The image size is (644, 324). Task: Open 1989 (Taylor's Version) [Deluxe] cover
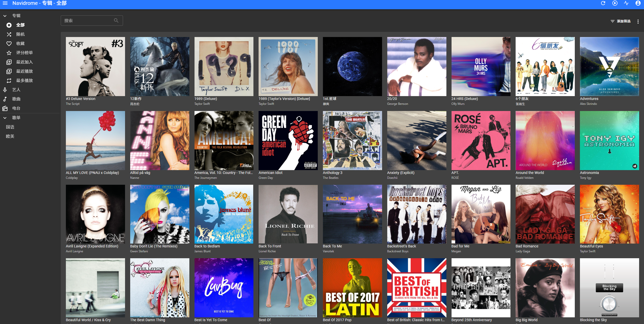point(288,67)
